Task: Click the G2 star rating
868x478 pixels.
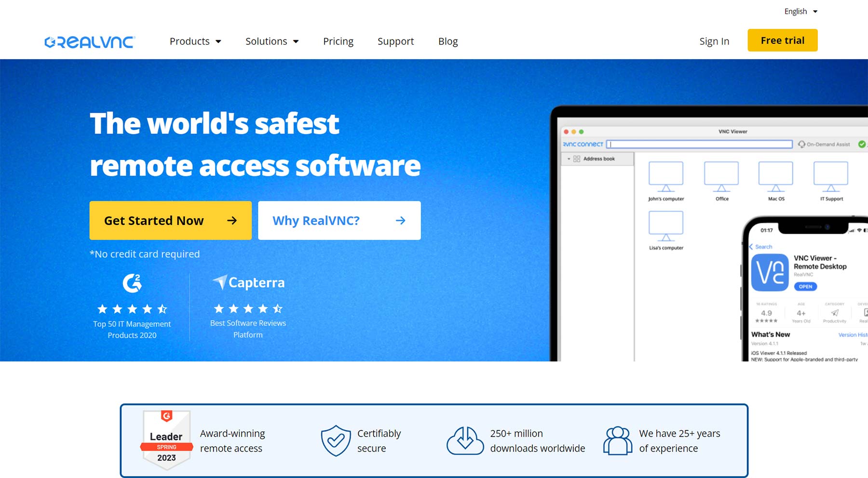Action: 132,309
